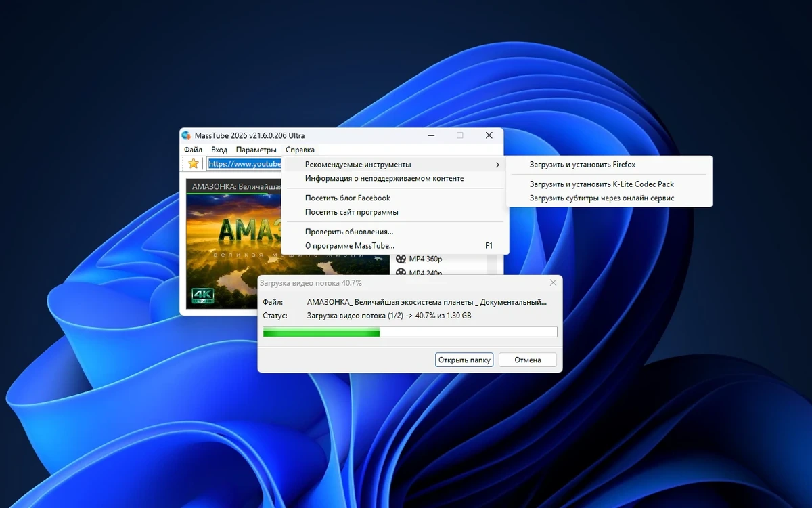Close the Справка menu in menu bar
Viewport: 812px width, 508px height.
pos(300,150)
